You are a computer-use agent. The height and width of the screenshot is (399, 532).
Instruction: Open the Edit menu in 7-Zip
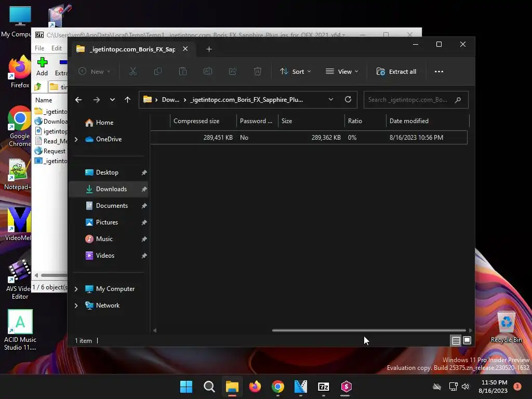click(x=56, y=48)
